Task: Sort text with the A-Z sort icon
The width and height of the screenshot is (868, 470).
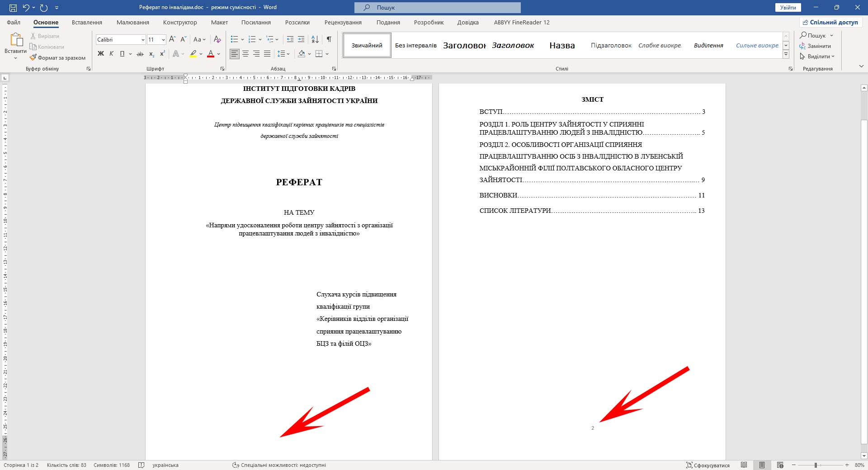Action: coord(315,39)
